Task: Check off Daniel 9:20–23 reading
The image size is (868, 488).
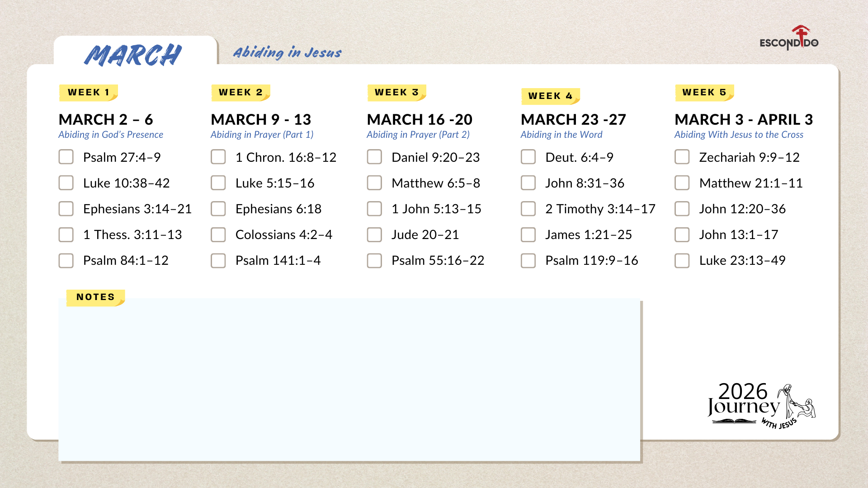Action: (374, 157)
